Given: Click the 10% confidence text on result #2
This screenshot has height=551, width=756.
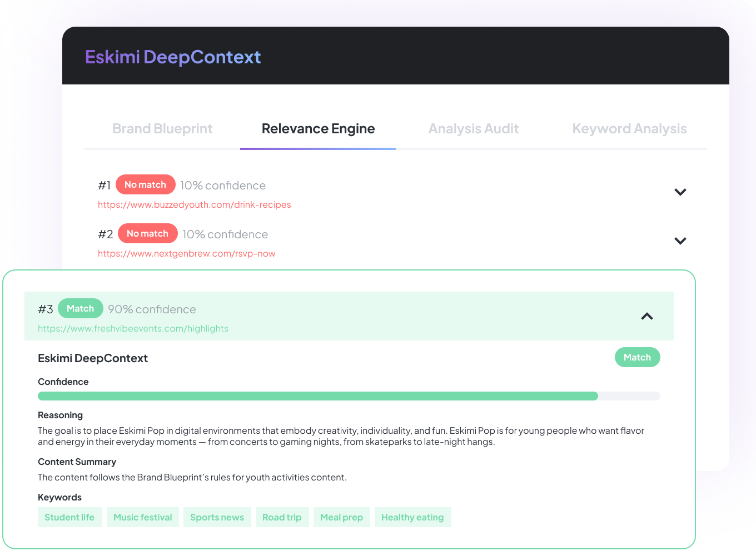Looking at the screenshot, I should coord(225,234).
